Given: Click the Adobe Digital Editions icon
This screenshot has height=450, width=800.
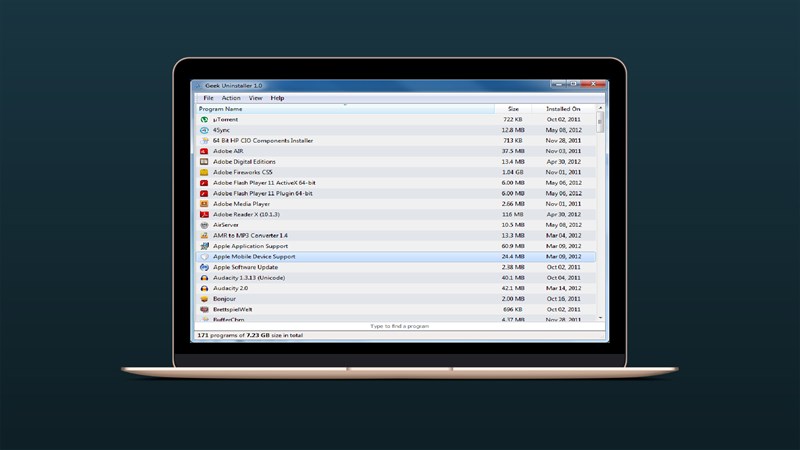Looking at the screenshot, I should pos(204,162).
